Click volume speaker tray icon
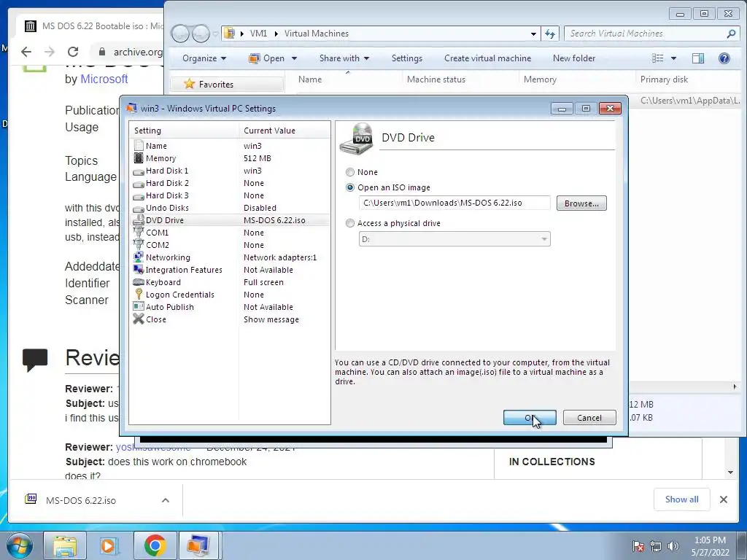Image resolution: width=747 pixels, height=560 pixels. pos(673,546)
